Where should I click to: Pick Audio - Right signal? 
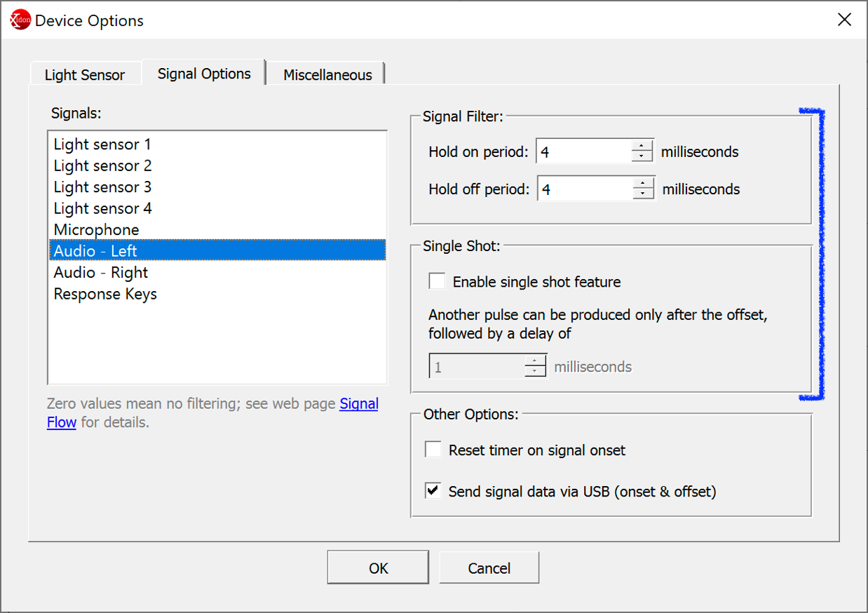[x=101, y=273]
